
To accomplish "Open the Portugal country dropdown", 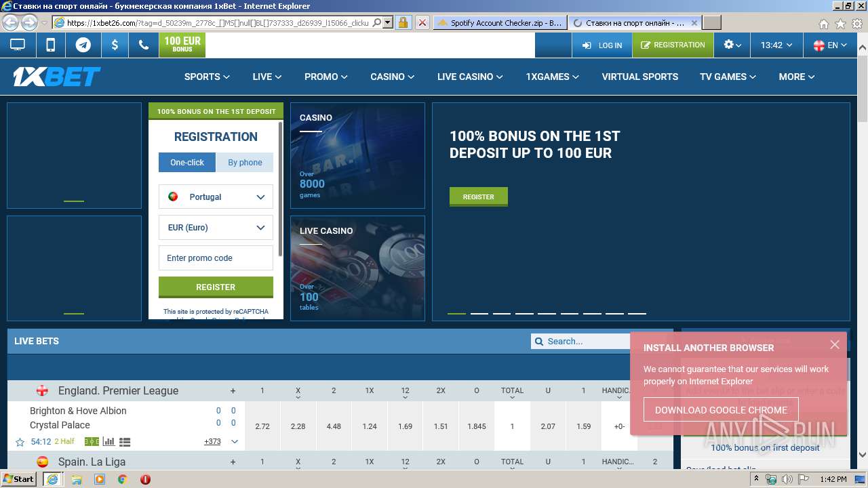I will point(216,197).
